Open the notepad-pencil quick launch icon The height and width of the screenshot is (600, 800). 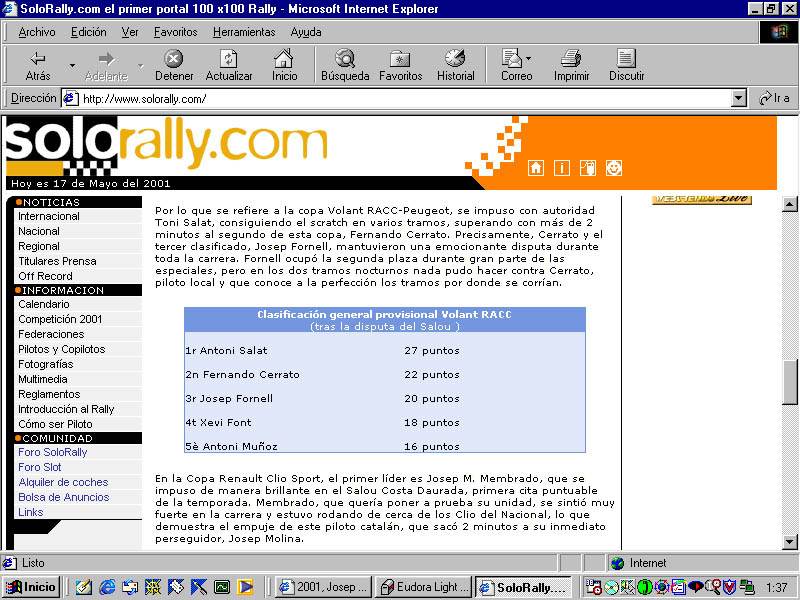pos(84,587)
